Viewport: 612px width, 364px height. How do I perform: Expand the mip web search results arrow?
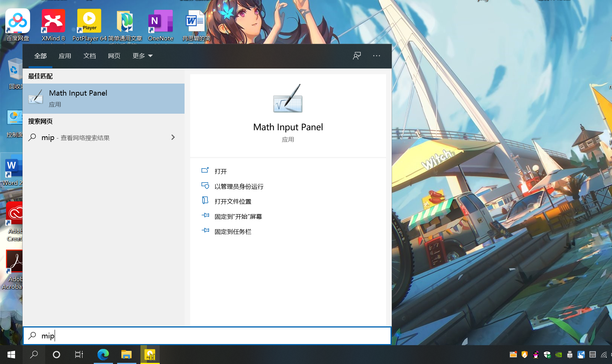(173, 137)
